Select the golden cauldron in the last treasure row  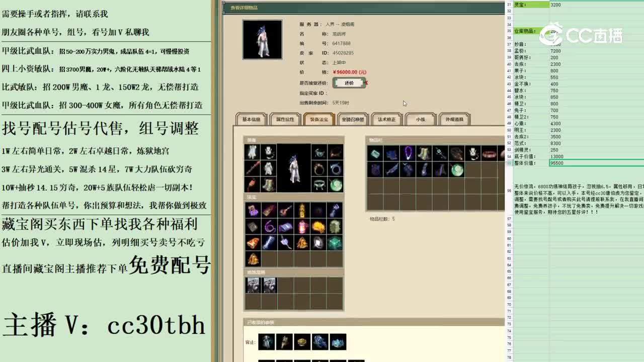253,259
